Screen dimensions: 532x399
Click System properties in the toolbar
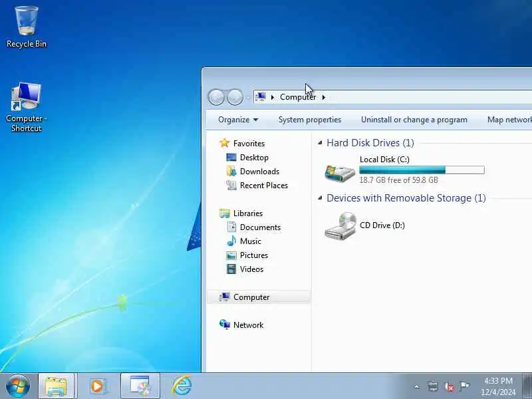(x=310, y=120)
